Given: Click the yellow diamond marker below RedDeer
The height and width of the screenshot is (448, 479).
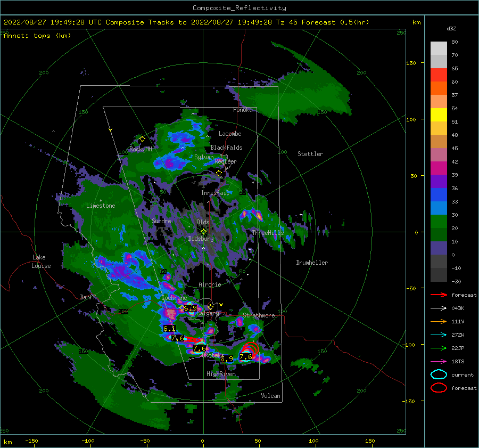Looking at the screenshot, I should coord(219,173).
